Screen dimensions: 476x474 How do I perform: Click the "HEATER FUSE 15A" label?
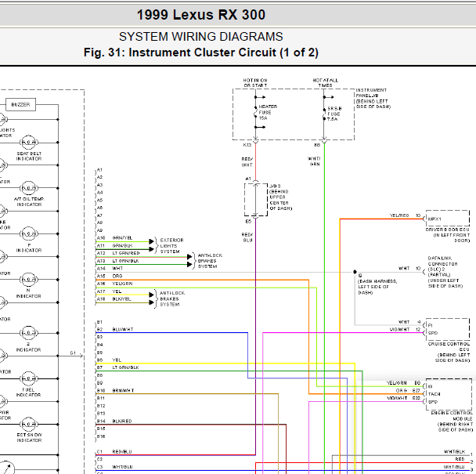(x=268, y=112)
